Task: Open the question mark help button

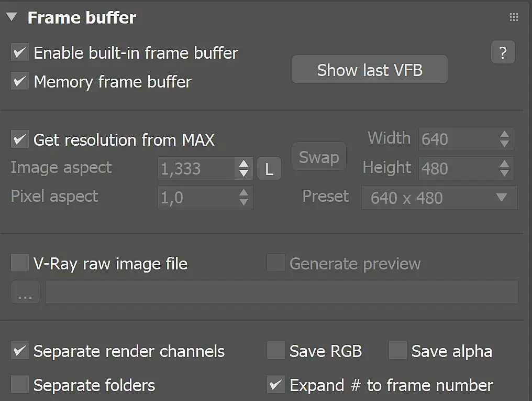Action: pos(503,52)
